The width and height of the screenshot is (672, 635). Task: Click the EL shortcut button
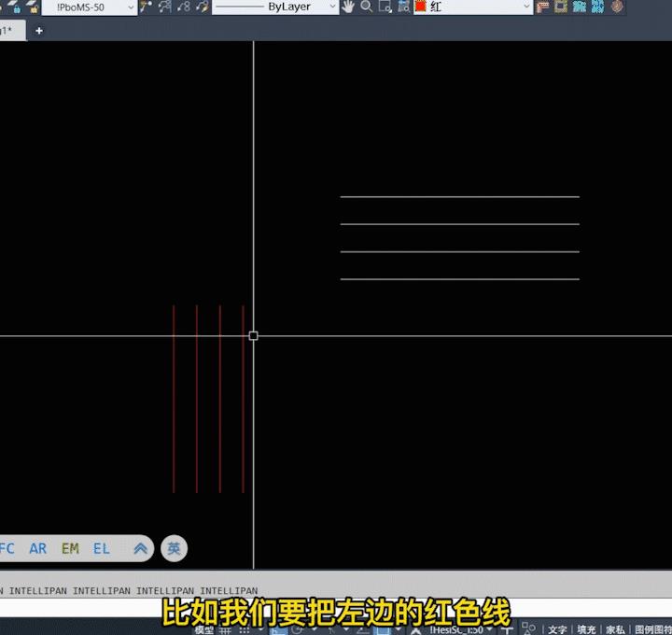pos(102,549)
